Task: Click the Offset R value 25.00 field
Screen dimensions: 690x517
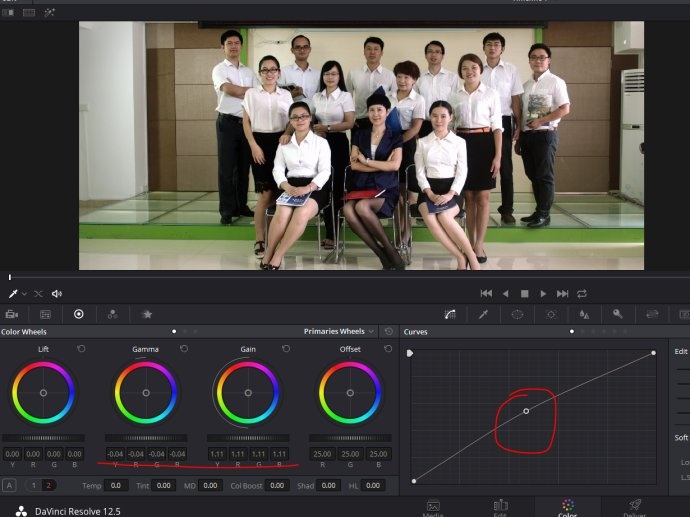Action: tap(322, 454)
